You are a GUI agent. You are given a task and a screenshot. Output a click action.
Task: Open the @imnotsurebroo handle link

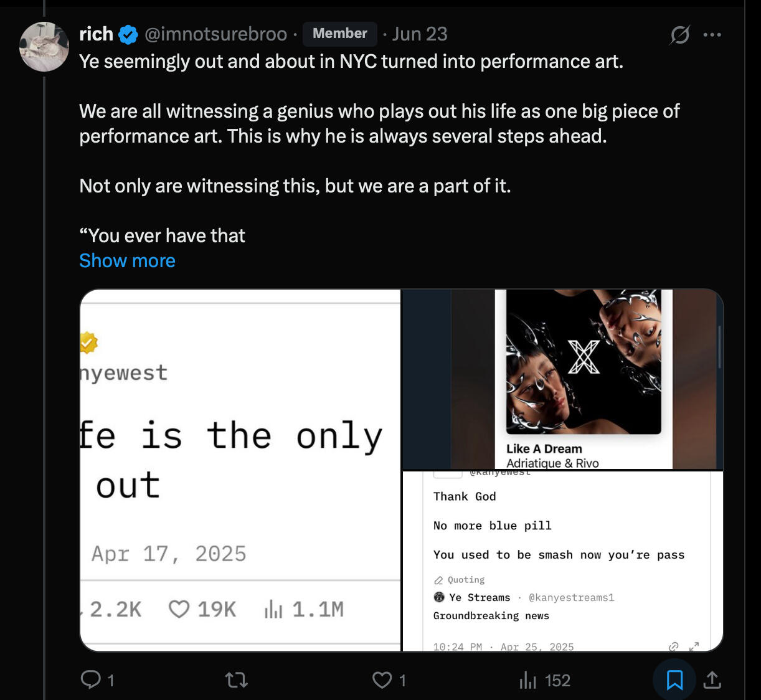tap(215, 34)
